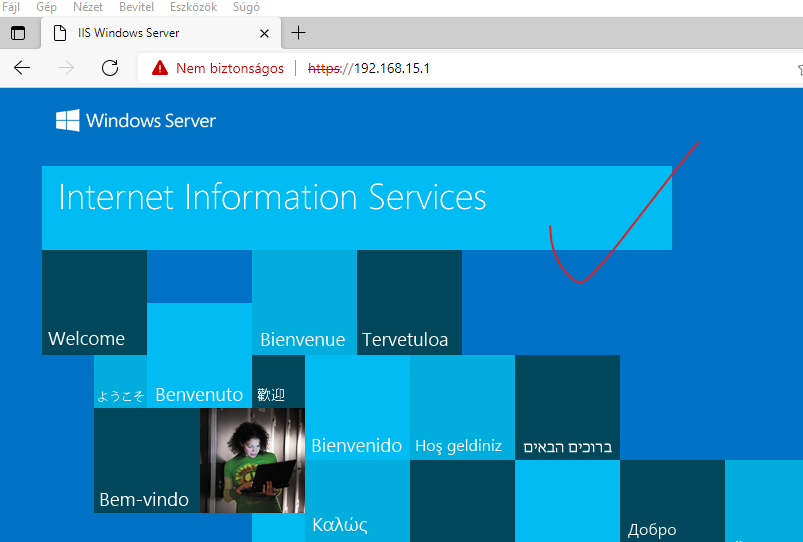Screen dimensions: 803x542
Task: Click the woman with laptop photo
Action: pos(252,461)
